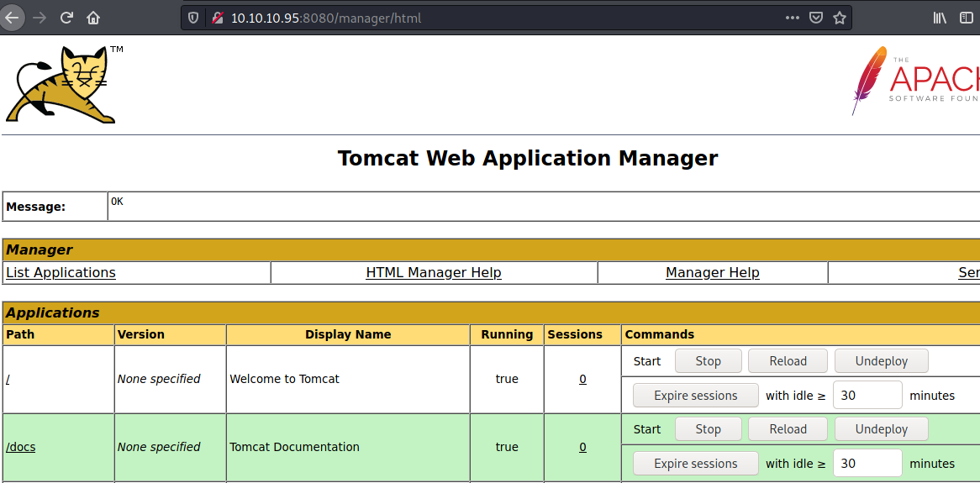
Task: Open the page actions three-dot menu
Action: (x=792, y=18)
